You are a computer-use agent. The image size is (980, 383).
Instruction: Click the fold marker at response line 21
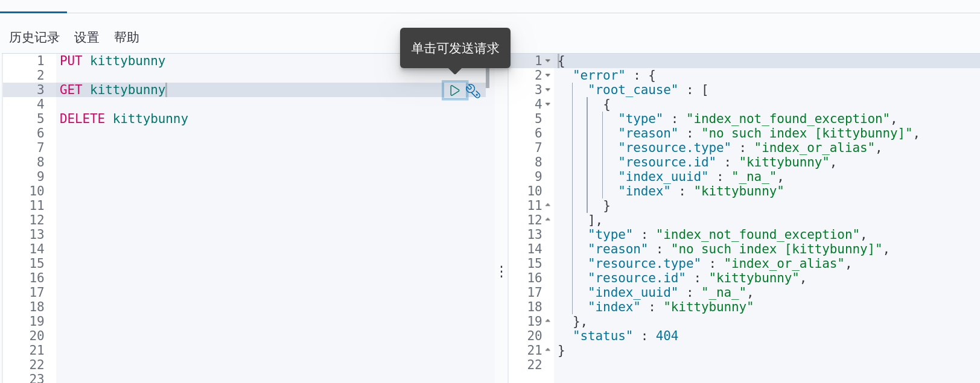pyautogui.click(x=548, y=350)
